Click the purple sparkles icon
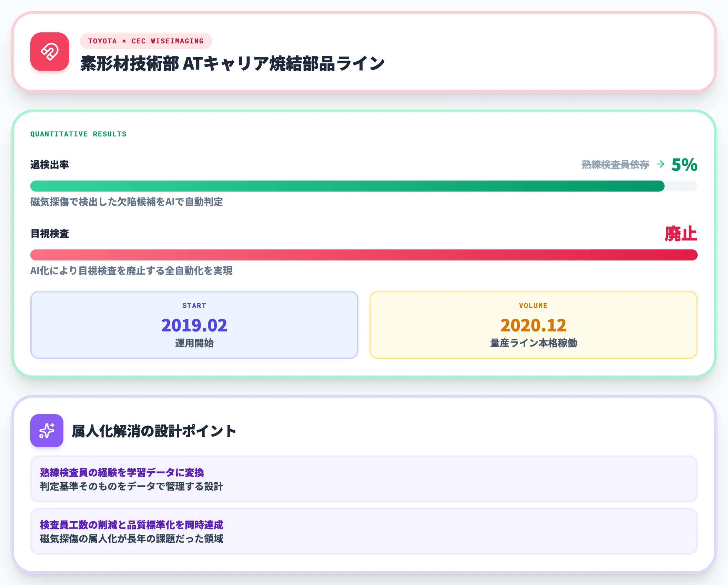The width and height of the screenshot is (728, 585). point(47,431)
